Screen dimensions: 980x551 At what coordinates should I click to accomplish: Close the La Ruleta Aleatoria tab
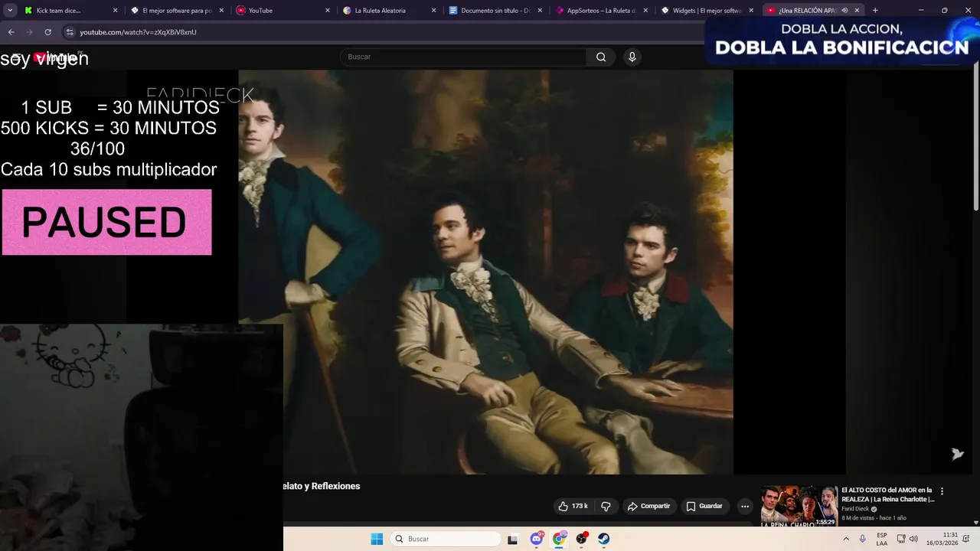coord(433,11)
